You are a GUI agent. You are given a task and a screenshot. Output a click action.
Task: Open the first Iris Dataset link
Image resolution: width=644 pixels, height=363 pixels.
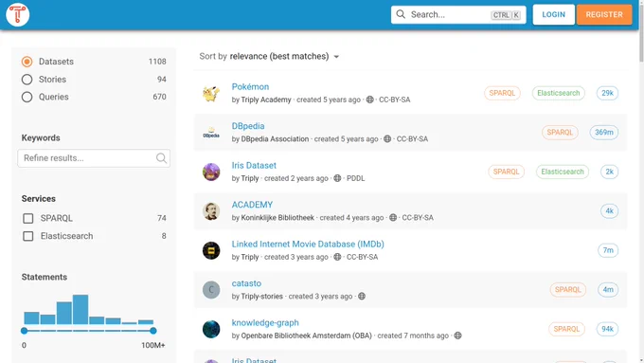(254, 166)
